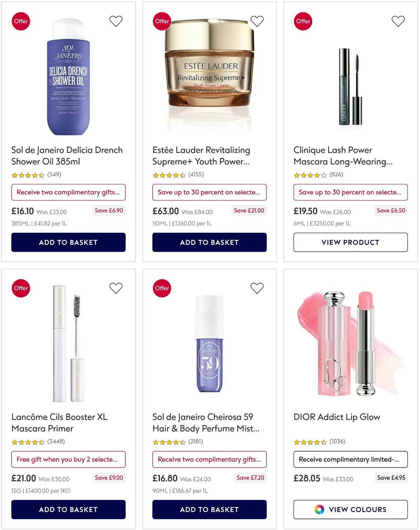Expand 'Save up to 30 percent' offer details
This screenshot has height=530, width=420.
pyautogui.click(x=209, y=192)
